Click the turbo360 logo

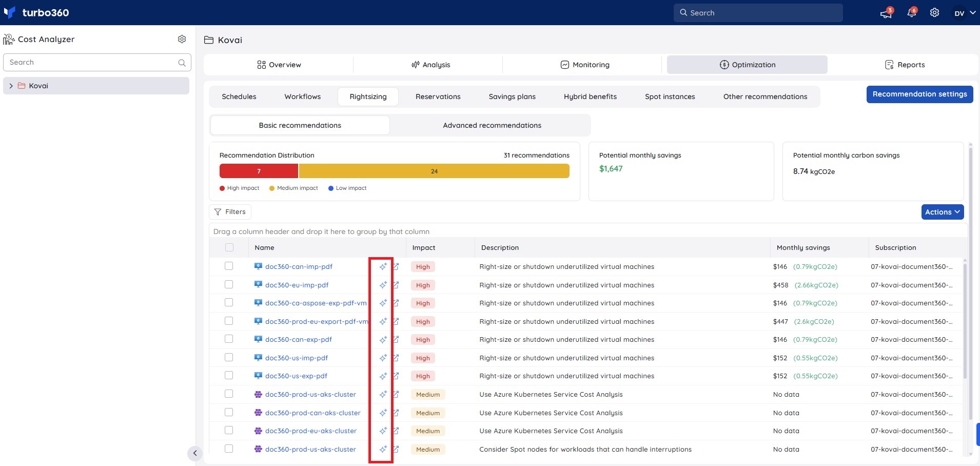pyautogui.click(x=36, y=12)
